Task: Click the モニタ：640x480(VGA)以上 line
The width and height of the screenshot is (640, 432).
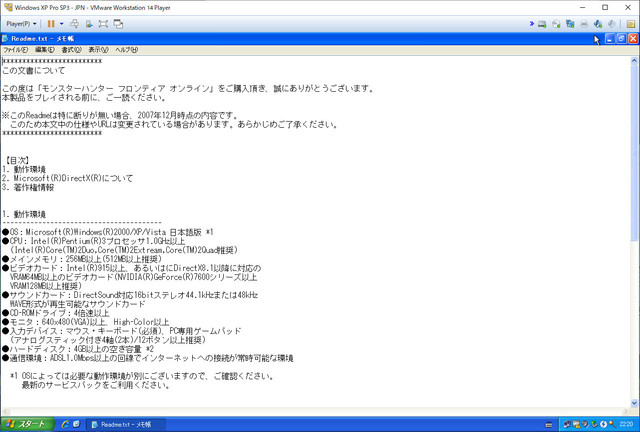Action: pyautogui.click(x=86, y=322)
